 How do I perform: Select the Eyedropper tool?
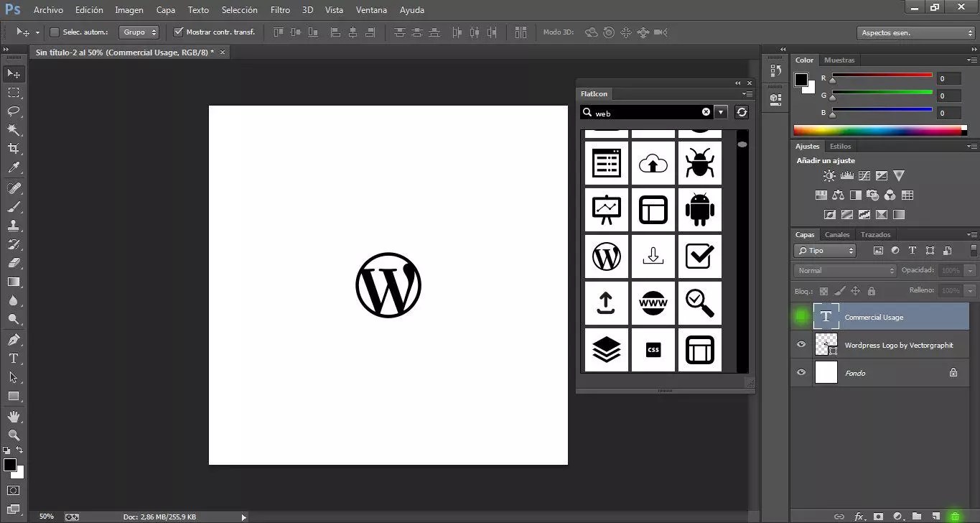[14, 167]
